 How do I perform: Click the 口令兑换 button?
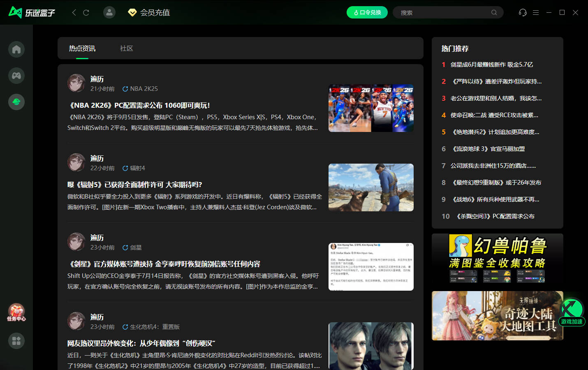click(x=366, y=12)
